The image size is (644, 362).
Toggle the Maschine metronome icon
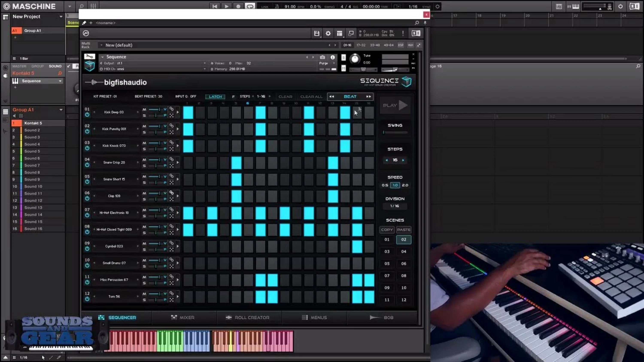coord(277,6)
